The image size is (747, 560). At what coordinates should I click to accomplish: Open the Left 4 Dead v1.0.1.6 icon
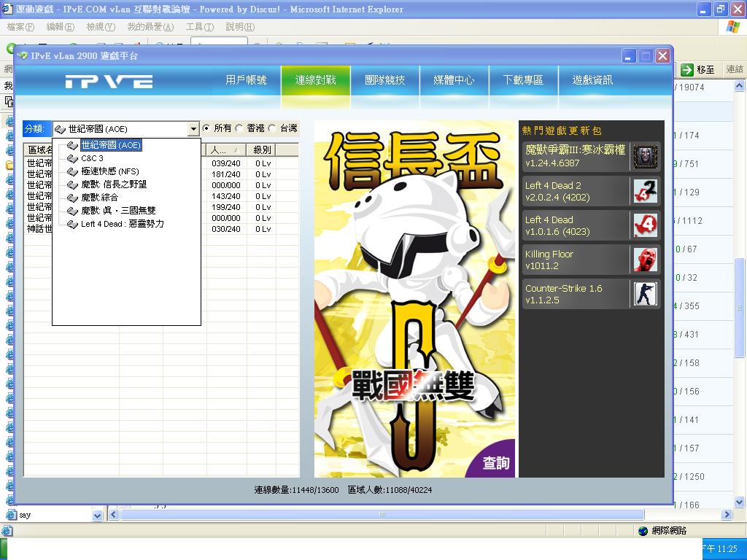pyautogui.click(x=645, y=225)
